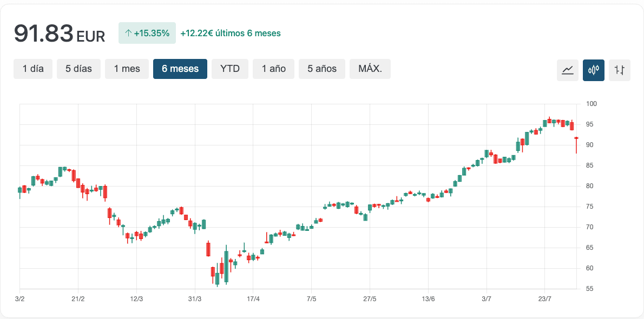The image size is (644, 319).
Task: Select the "MÁX." historical range
Action: tap(370, 69)
